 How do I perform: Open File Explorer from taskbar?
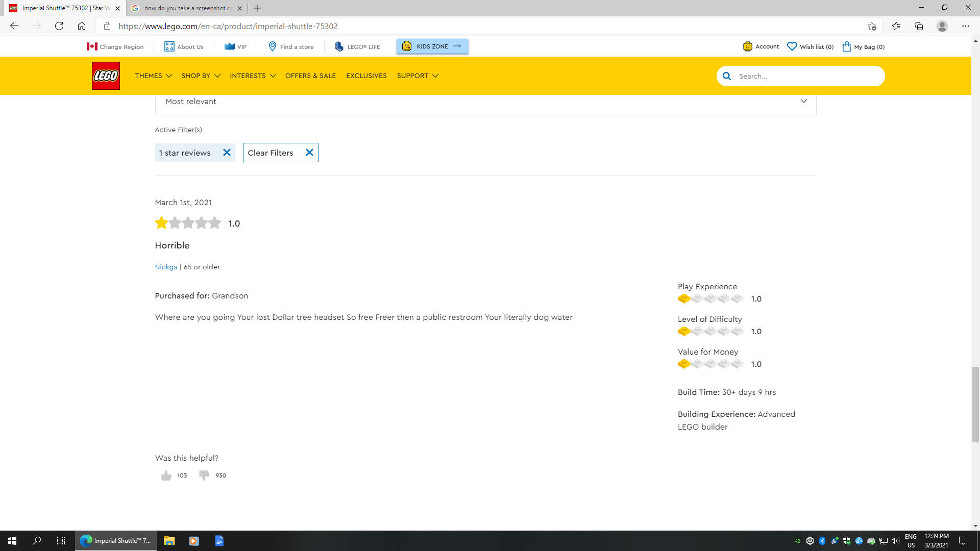tap(169, 541)
